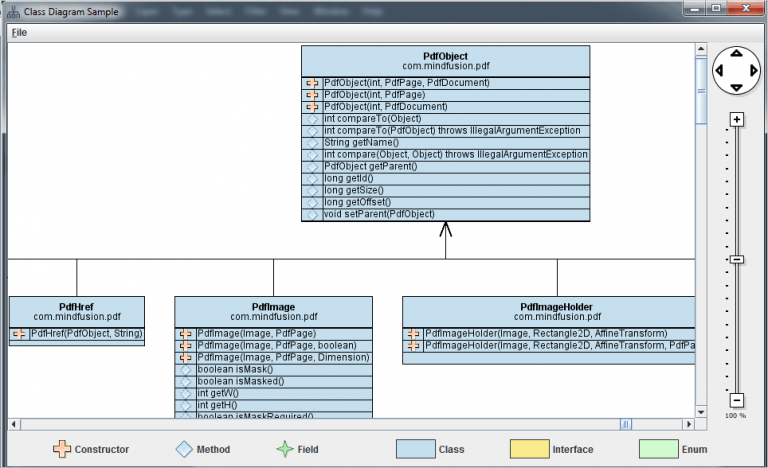This screenshot has height=468, width=768.
Task: Click method icon beside String getName()
Action: 312,143
